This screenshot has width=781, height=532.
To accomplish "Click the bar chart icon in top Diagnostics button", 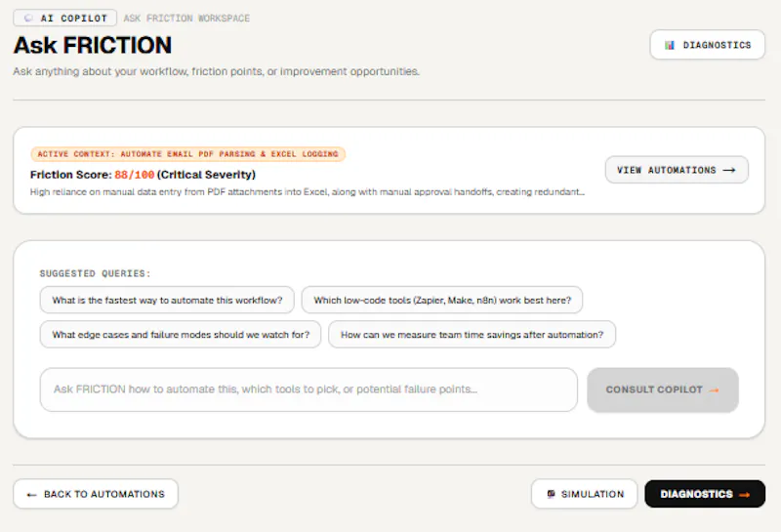I will coord(670,45).
